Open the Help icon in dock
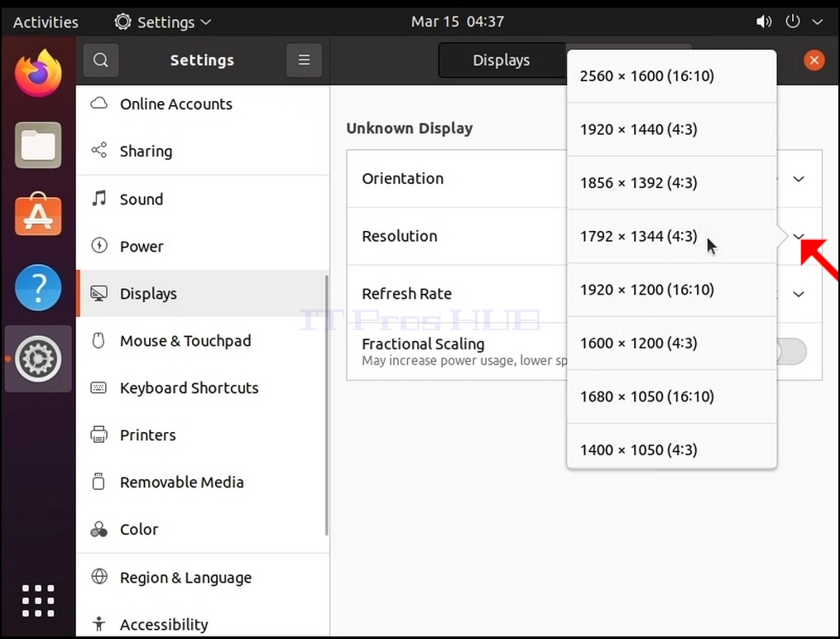Screen dimensions: 840x639 coord(38,287)
